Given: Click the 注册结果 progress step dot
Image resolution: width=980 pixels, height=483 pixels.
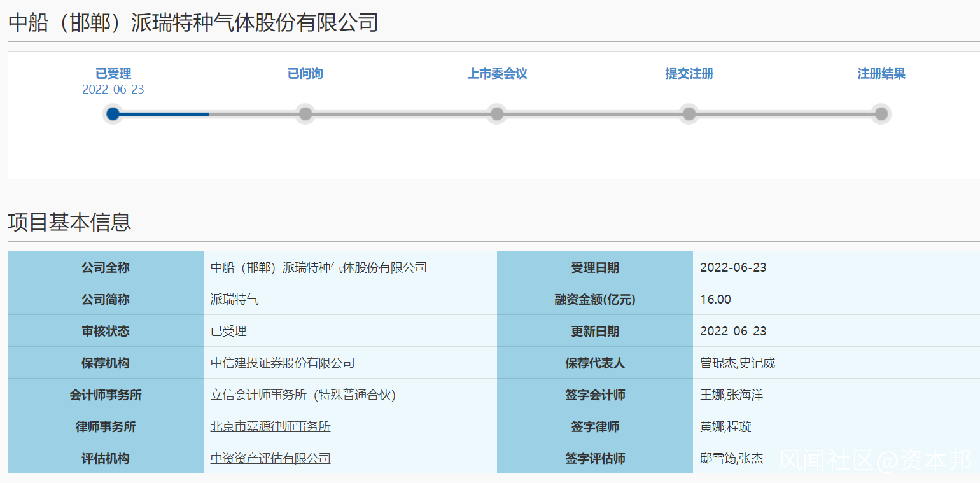Looking at the screenshot, I should pyautogui.click(x=881, y=114).
